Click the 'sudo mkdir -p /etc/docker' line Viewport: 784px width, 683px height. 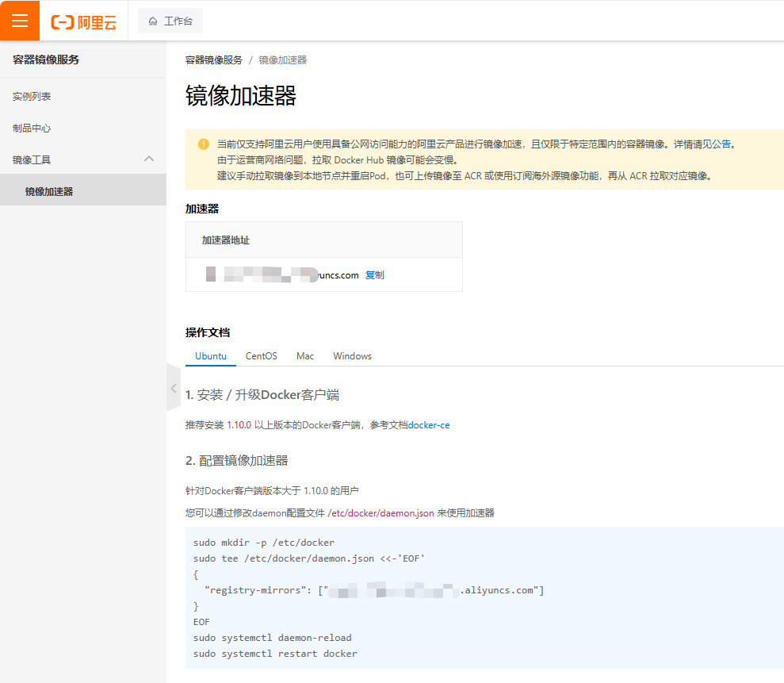pyautogui.click(x=264, y=543)
